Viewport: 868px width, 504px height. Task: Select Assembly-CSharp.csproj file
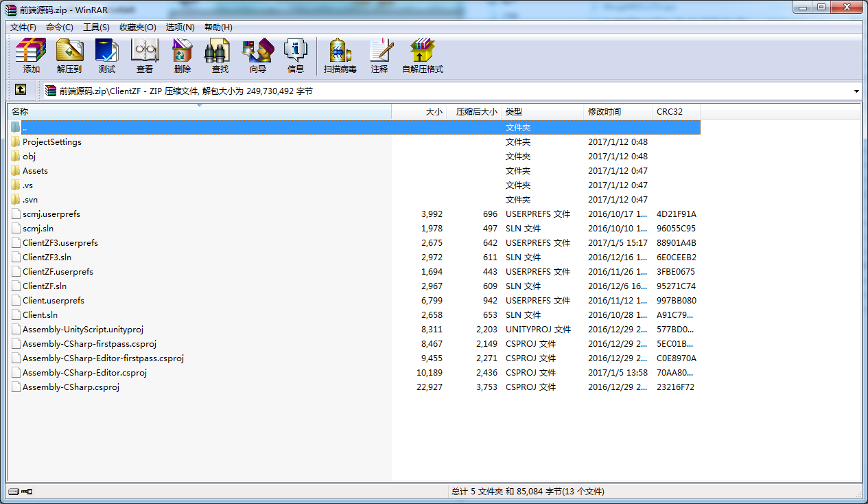(71, 387)
